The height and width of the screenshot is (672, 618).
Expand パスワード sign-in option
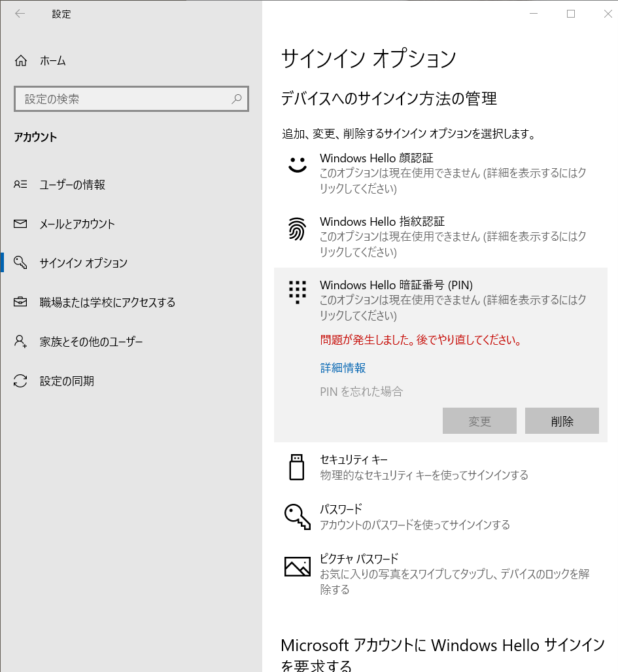(x=441, y=517)
